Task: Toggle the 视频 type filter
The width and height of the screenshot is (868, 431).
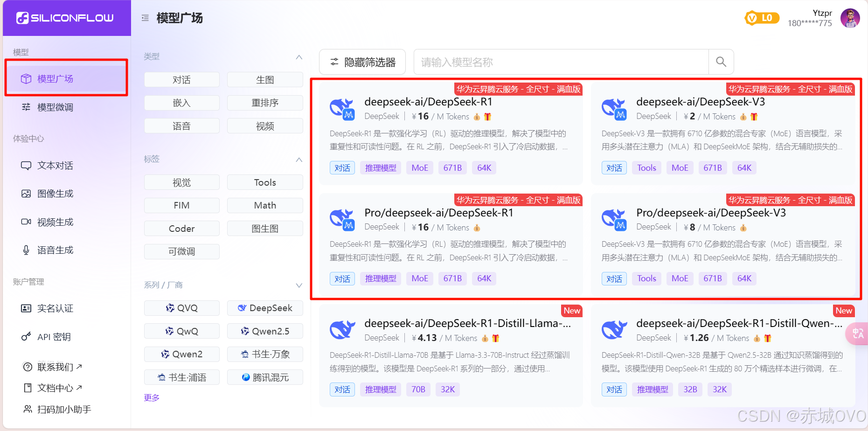Action: tap(265, 126)
